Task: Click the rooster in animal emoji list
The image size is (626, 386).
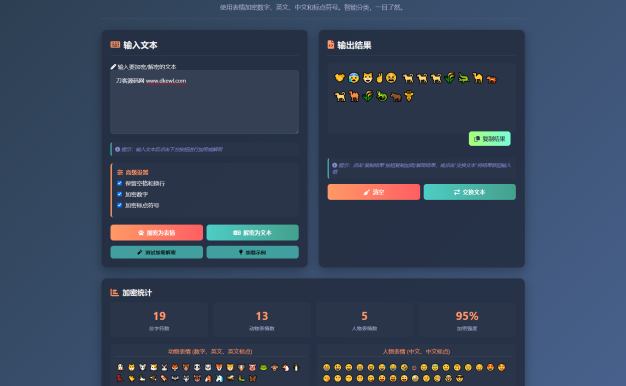Action: [285, 368]
